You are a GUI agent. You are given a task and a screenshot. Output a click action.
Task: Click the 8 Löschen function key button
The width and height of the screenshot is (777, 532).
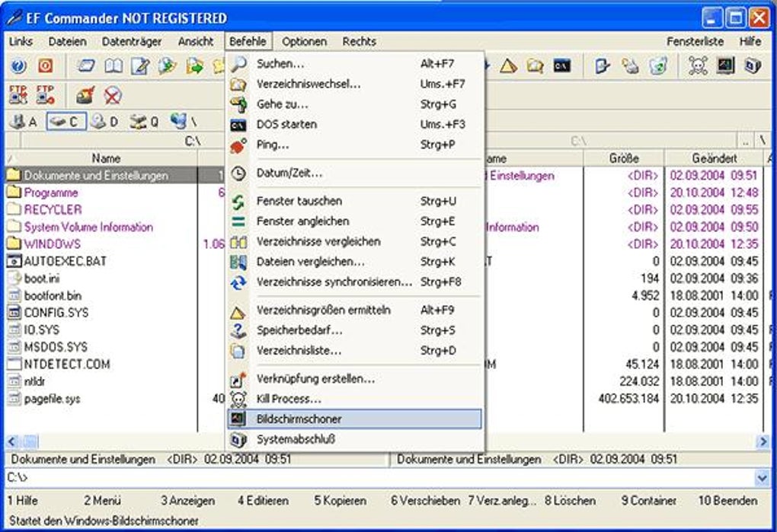click(571, 501)
